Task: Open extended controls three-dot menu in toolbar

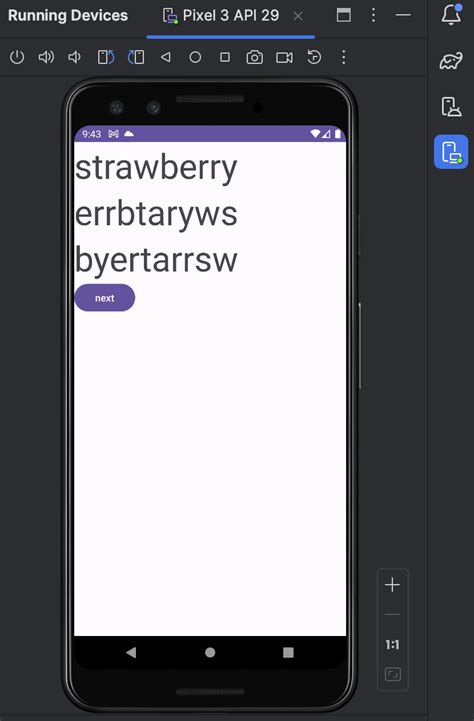Action: click(x=343, y=57)
